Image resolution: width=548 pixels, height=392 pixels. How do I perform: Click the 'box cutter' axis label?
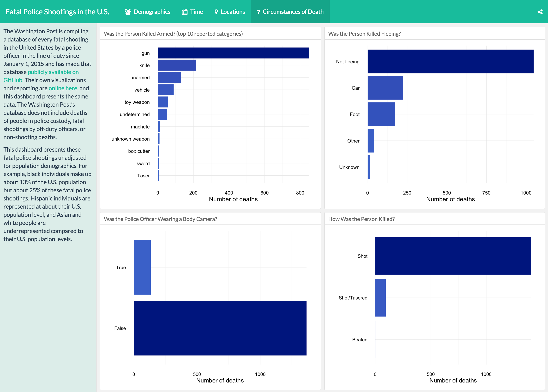139,151
